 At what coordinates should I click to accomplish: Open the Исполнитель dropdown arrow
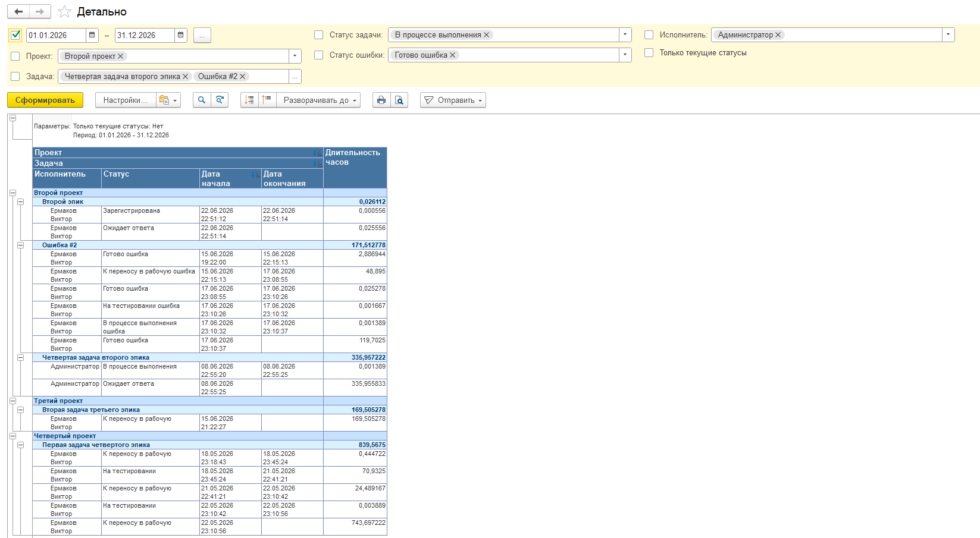(948, 34)
